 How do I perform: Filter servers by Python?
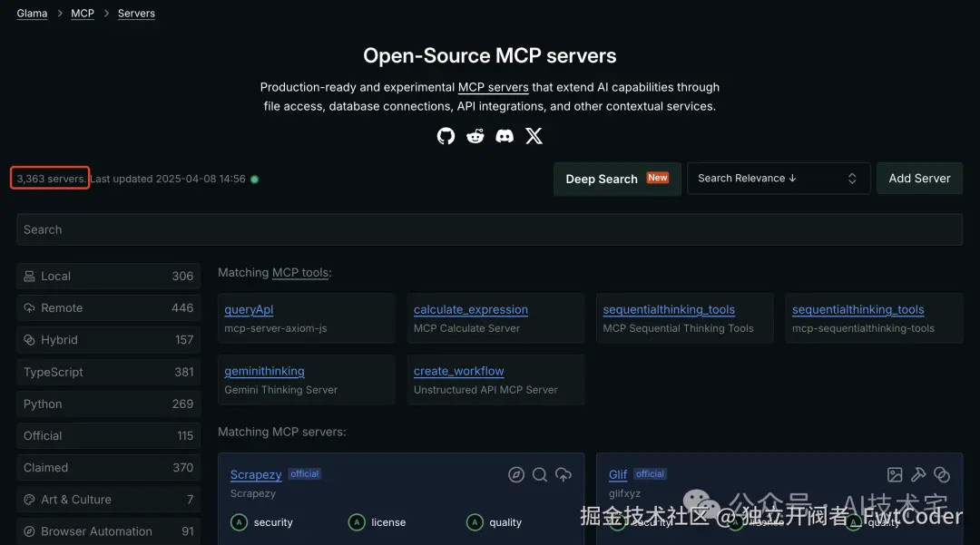109,404
